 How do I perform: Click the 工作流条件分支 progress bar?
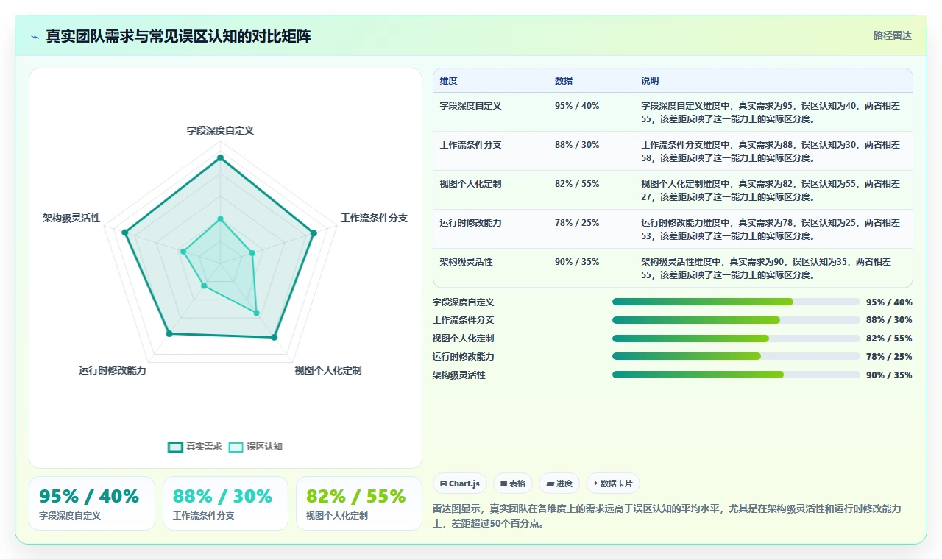[x=736, y=320]
